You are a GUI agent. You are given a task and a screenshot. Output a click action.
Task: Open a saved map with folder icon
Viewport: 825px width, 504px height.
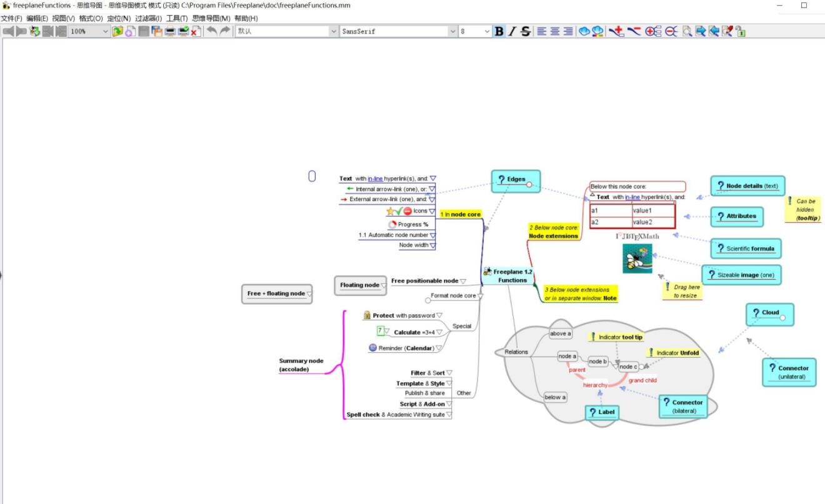117,31
